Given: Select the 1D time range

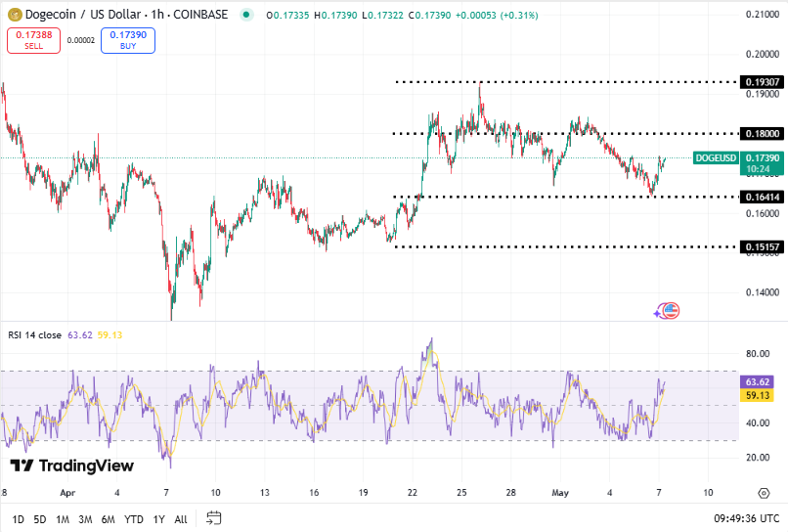Looking at the screenshot, I should 20,519.
